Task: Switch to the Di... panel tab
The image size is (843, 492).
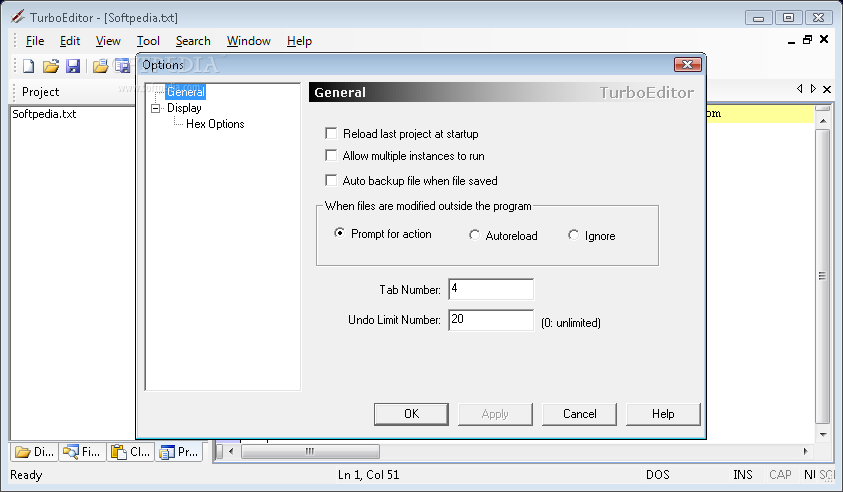Action: (34, 452)
